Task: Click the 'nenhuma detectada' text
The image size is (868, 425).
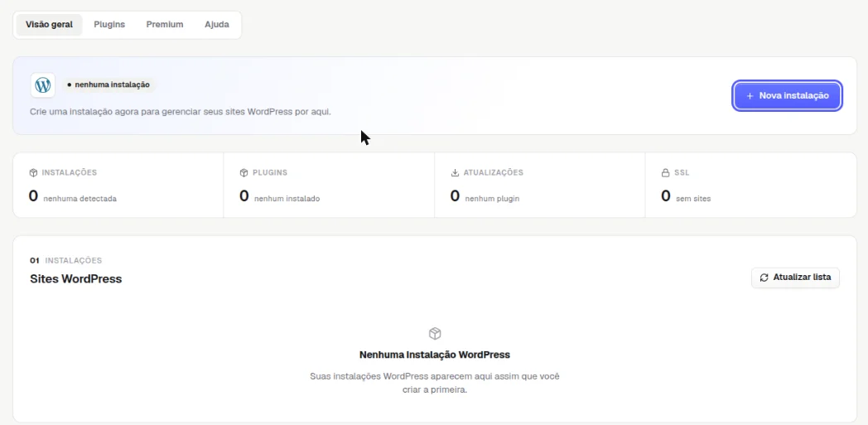Action: click(80, 199)
